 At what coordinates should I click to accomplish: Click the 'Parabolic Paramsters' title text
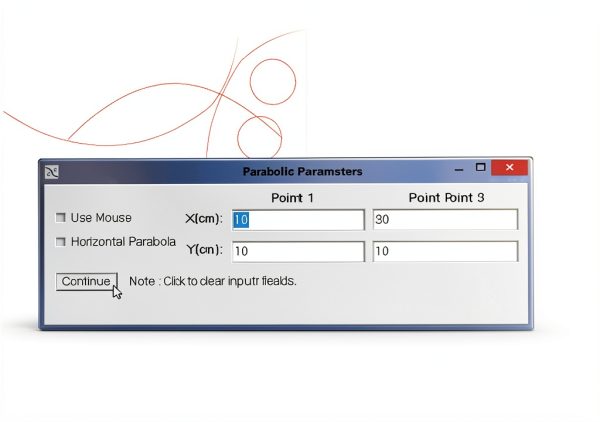(303, 171)
